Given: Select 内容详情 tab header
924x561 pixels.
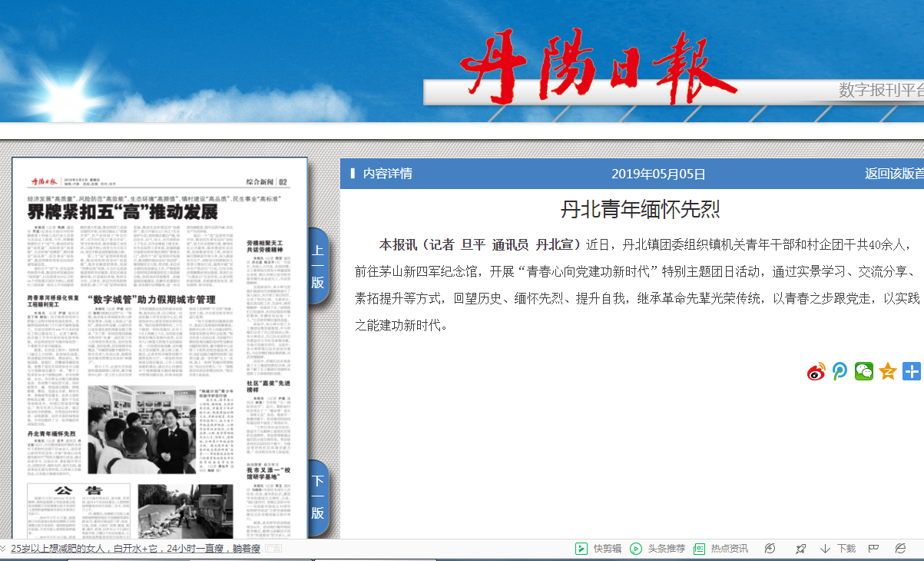Looking at the screenshot, I should (387, 174).
